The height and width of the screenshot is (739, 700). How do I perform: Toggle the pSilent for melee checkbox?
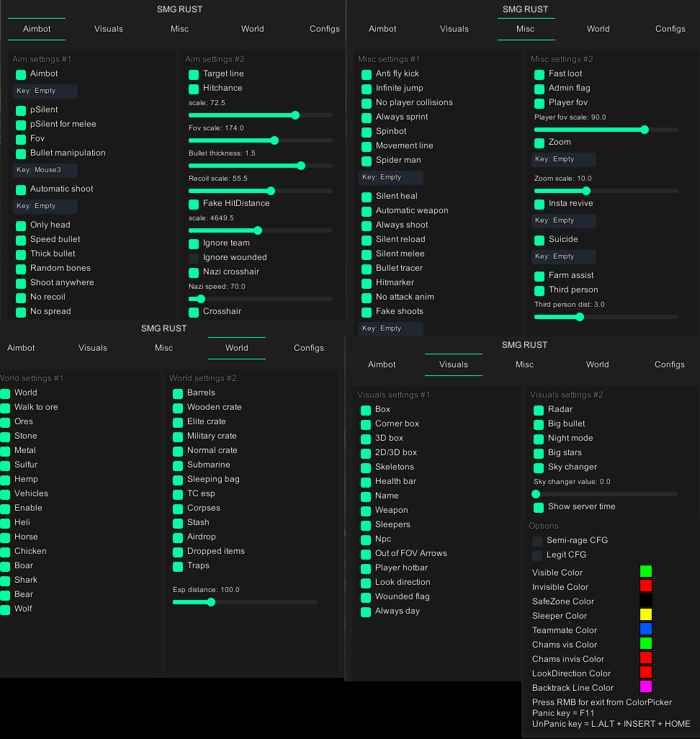coord(21,125)
